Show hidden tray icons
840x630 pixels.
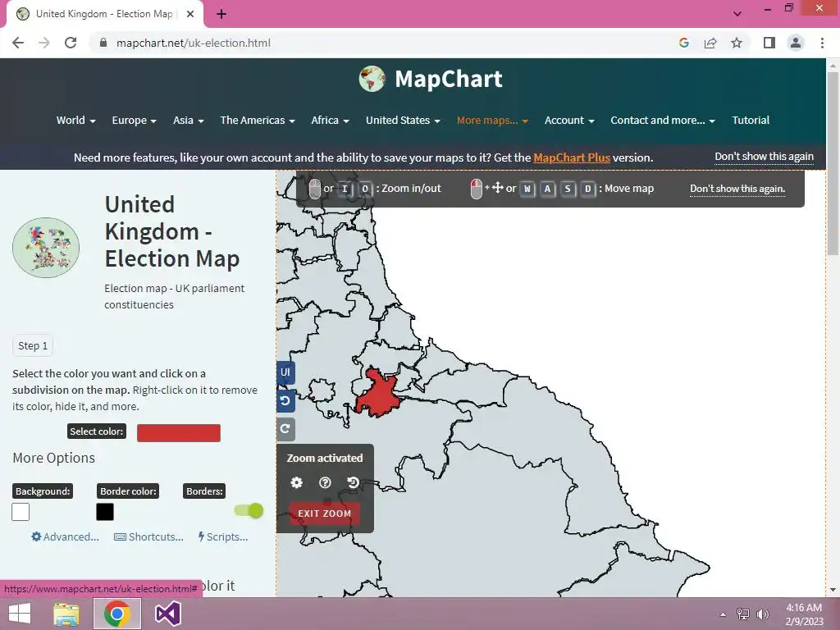pos(724,614)
